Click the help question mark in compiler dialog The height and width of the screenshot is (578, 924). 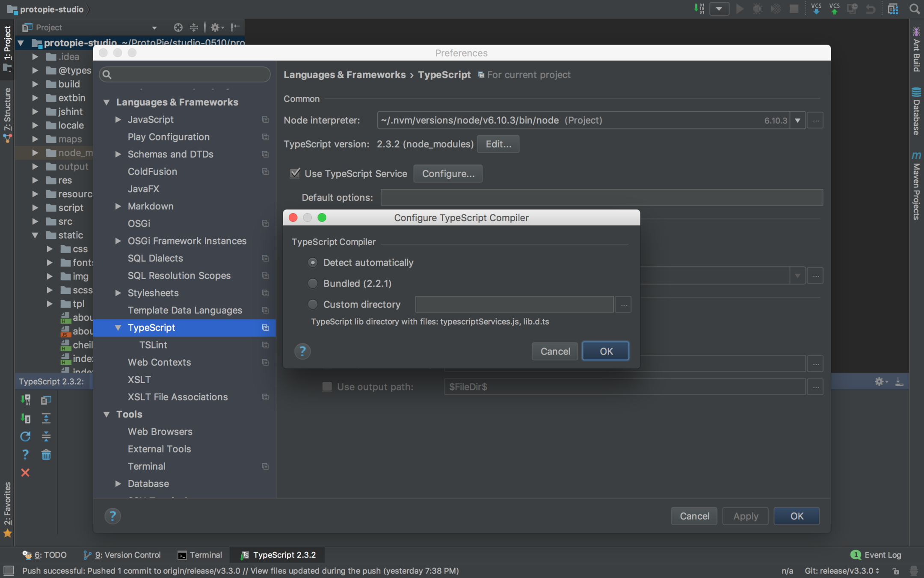tap(302, 351)
